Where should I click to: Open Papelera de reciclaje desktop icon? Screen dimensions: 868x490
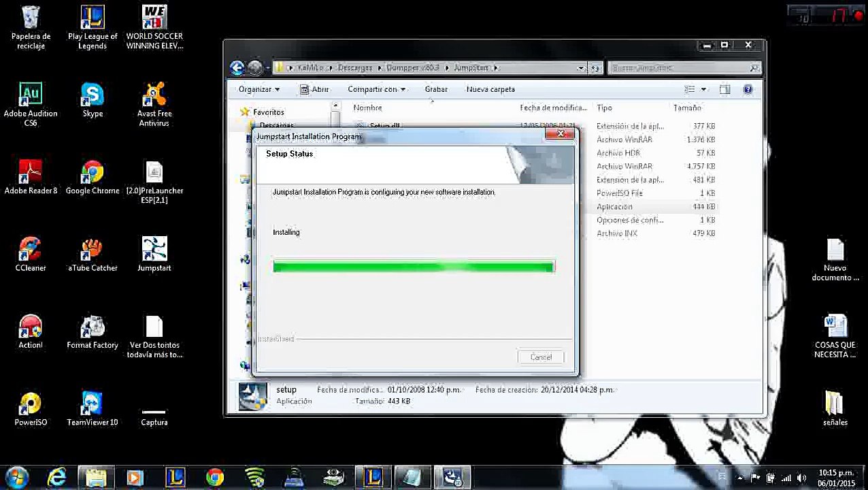click(x=31, y=27)
